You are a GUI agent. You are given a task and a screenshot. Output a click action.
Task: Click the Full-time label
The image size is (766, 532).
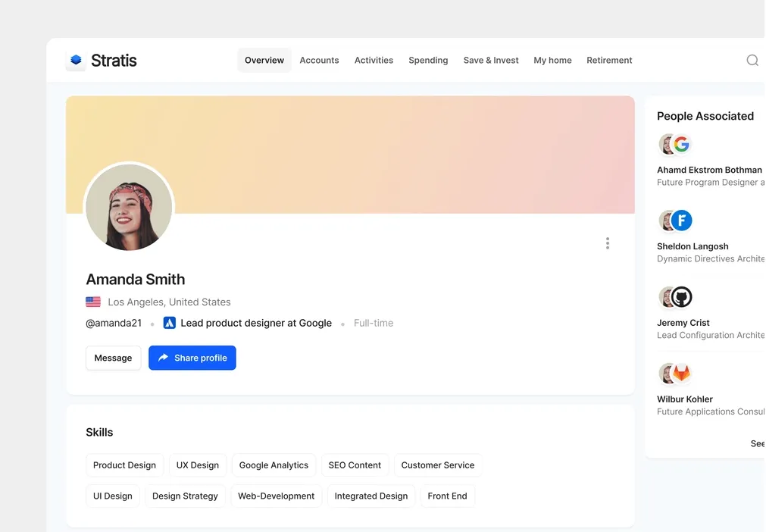pos(374,323)
